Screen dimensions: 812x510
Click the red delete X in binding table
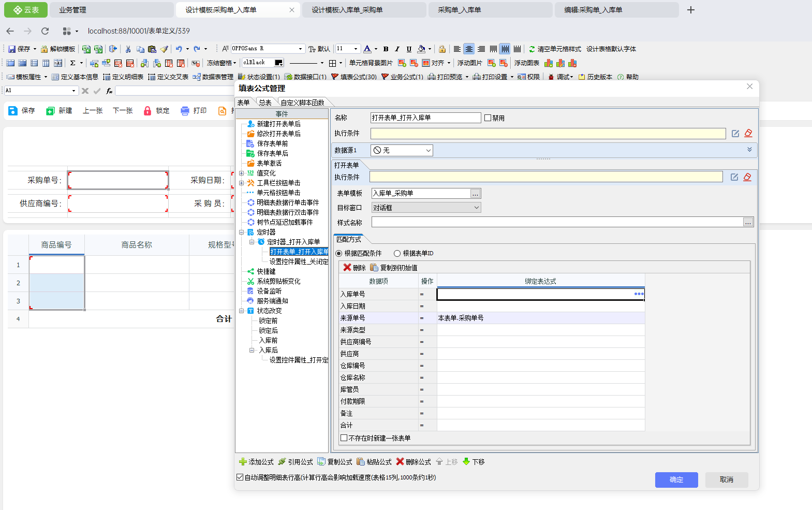(347, 268)
